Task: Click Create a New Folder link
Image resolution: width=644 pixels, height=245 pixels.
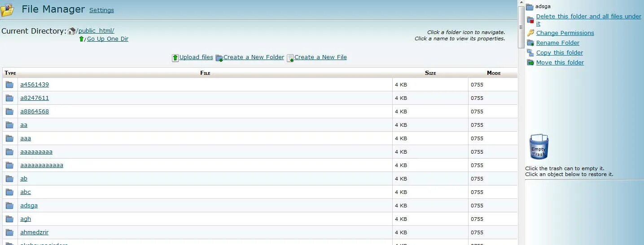Action: pos(254,57)
